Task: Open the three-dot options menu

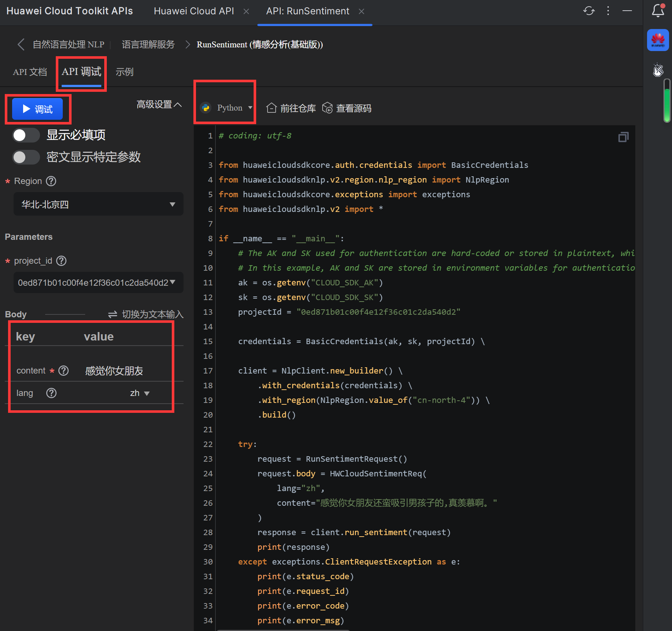Action: [608, 11]
